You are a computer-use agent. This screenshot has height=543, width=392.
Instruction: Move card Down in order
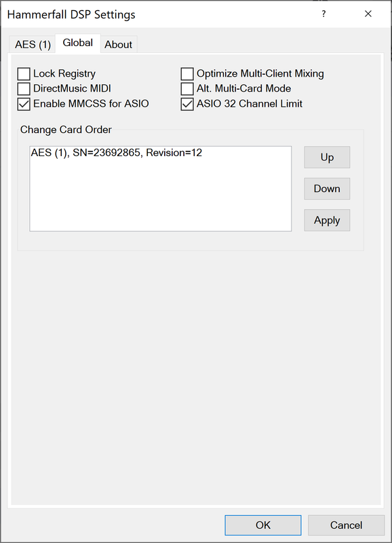click(x=327, y=189)
